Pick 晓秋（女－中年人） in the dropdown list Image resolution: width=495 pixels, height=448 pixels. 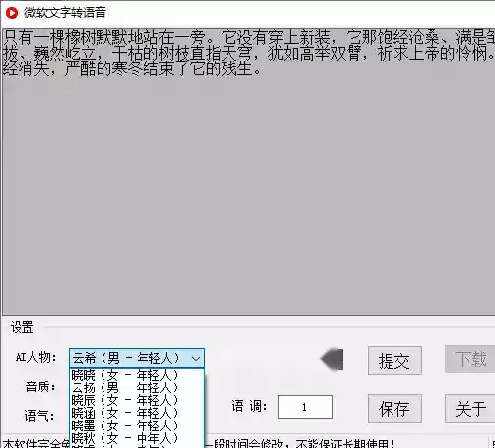137,438
